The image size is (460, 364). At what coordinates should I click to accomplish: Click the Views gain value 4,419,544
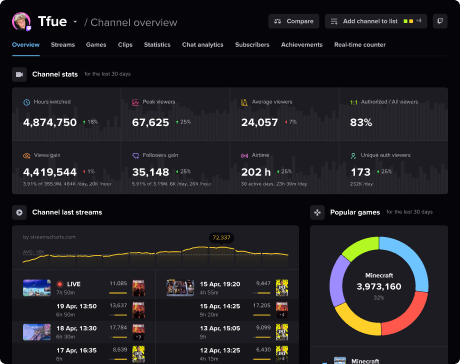50,172
